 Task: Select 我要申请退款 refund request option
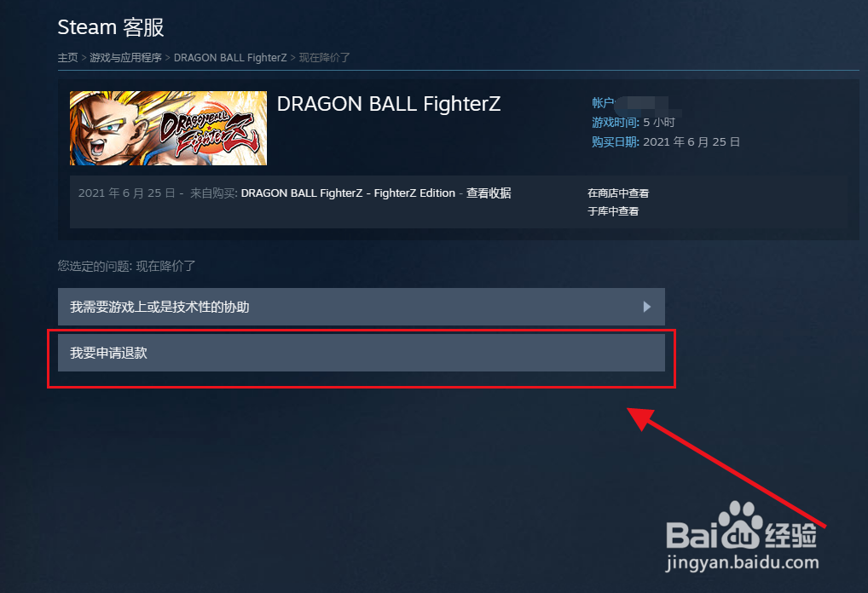click(361, 353)
